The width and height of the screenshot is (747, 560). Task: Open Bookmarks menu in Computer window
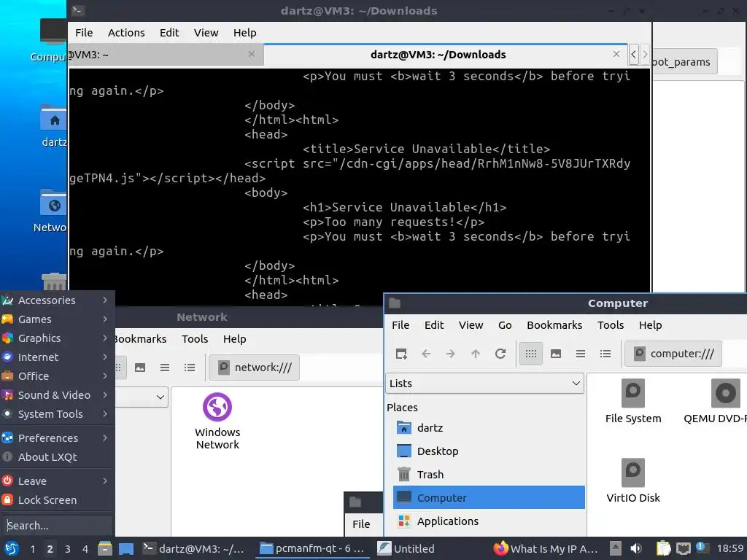(x=554, y=325)
